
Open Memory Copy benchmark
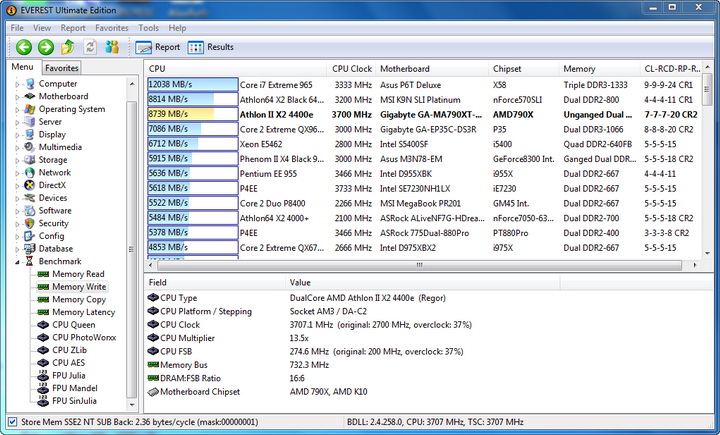(79, 299)
